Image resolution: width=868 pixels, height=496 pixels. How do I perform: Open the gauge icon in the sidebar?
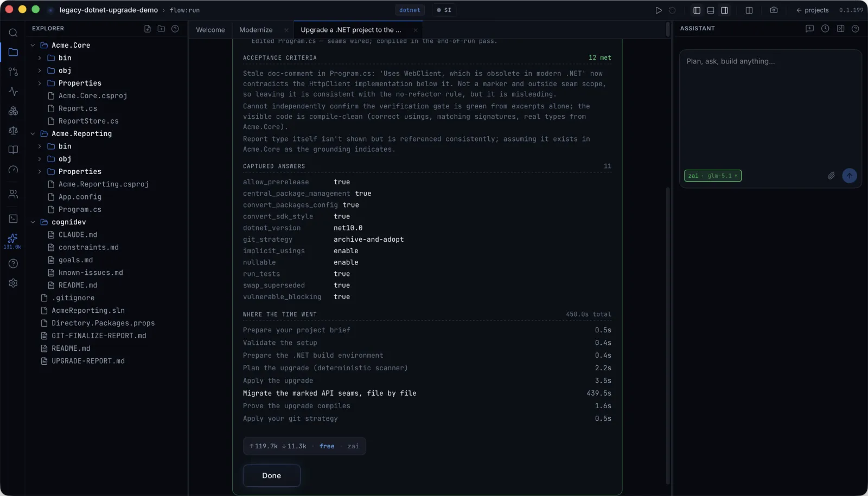(13, 170)
